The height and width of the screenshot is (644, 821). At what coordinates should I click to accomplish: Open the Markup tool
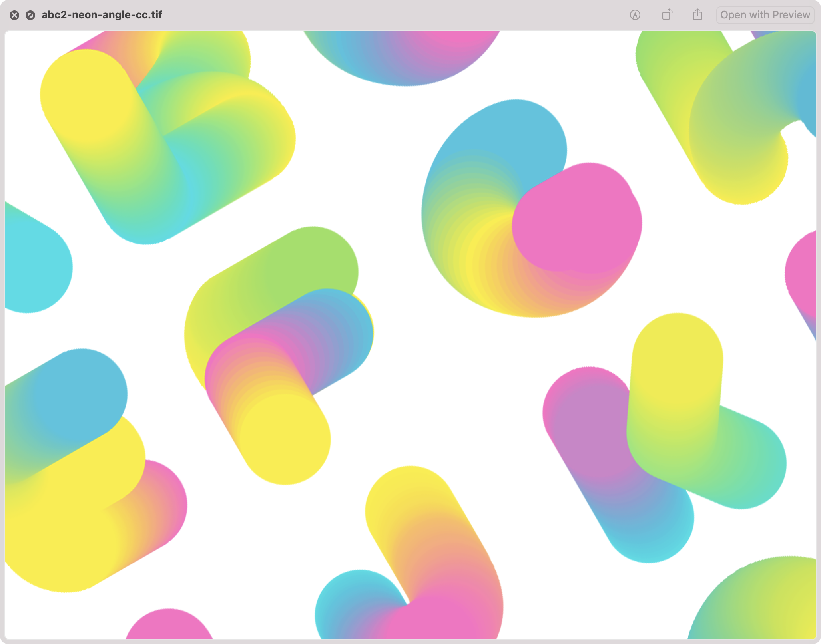point(635,15)
